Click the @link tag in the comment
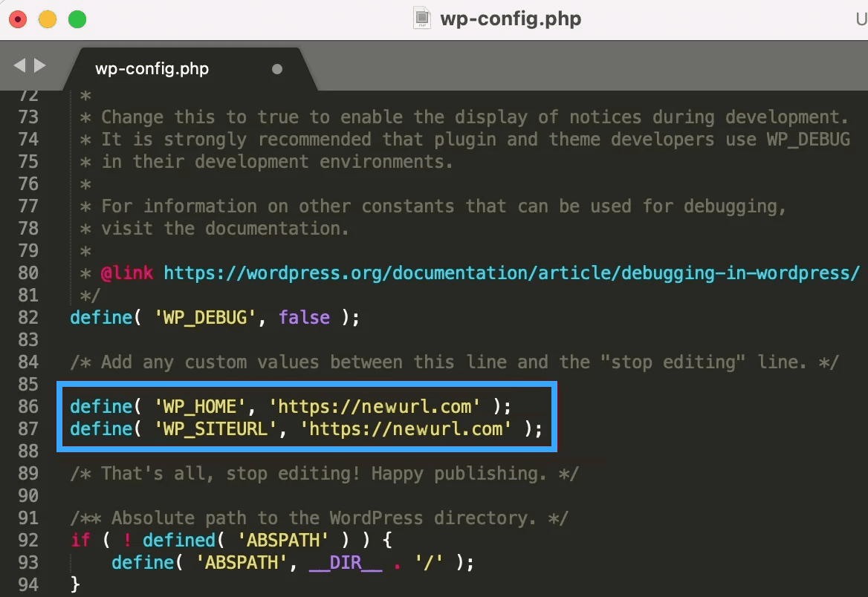Viewport: 868px width, 597px height. click(x=127, y=273)
